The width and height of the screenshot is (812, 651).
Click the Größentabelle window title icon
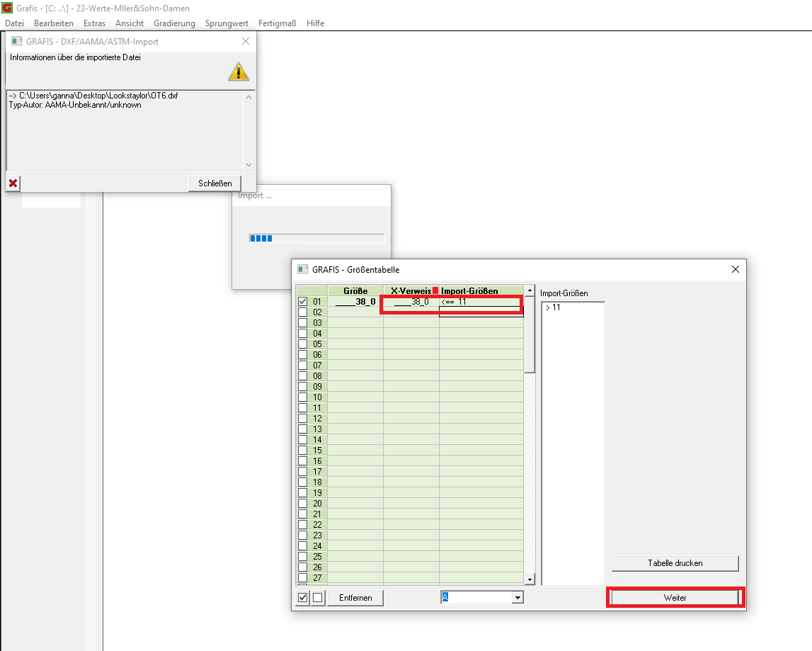pos(302,269)
